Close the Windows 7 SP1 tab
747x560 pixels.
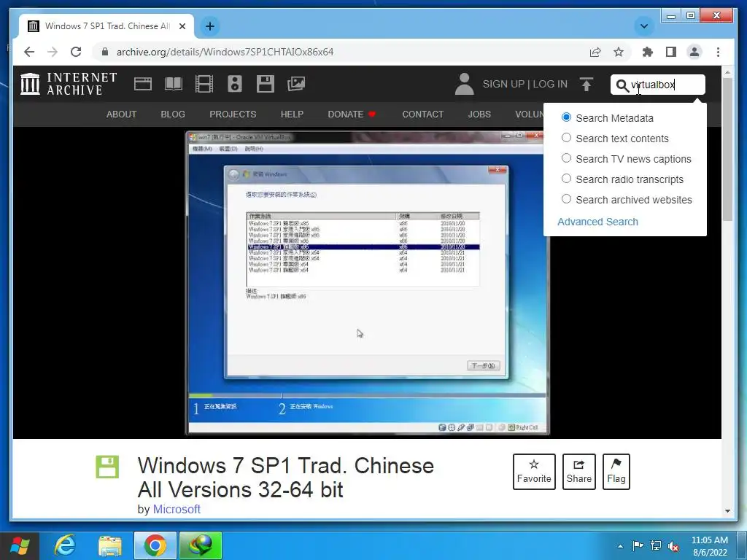(182, 26)
